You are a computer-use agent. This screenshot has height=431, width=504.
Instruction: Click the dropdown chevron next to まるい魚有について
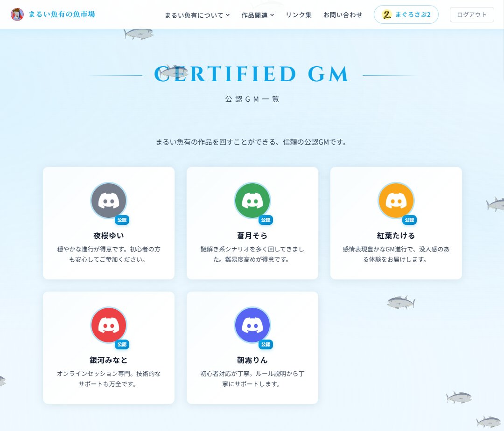point(228,15)
